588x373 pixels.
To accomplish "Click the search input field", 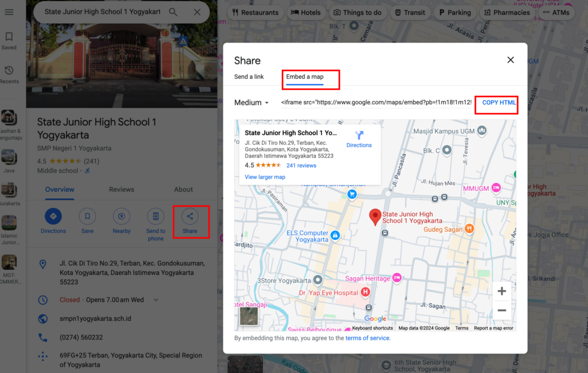I will (102, 12).
